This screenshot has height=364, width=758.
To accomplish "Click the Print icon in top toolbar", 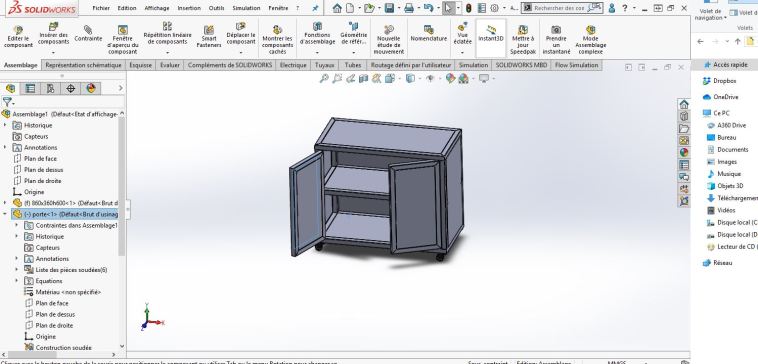I will click(409, 8).
